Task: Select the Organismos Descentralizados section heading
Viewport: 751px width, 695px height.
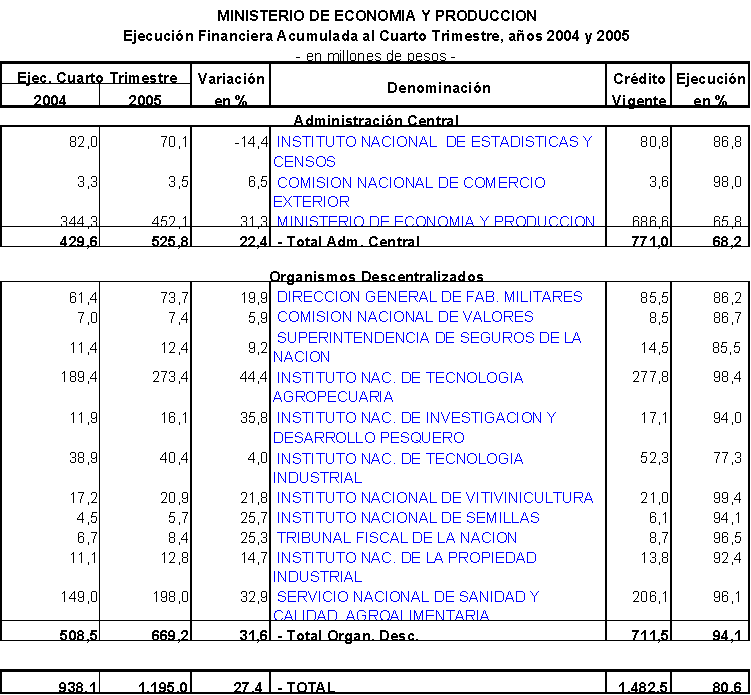Action: pyautogui.click(x=376, y=276)
